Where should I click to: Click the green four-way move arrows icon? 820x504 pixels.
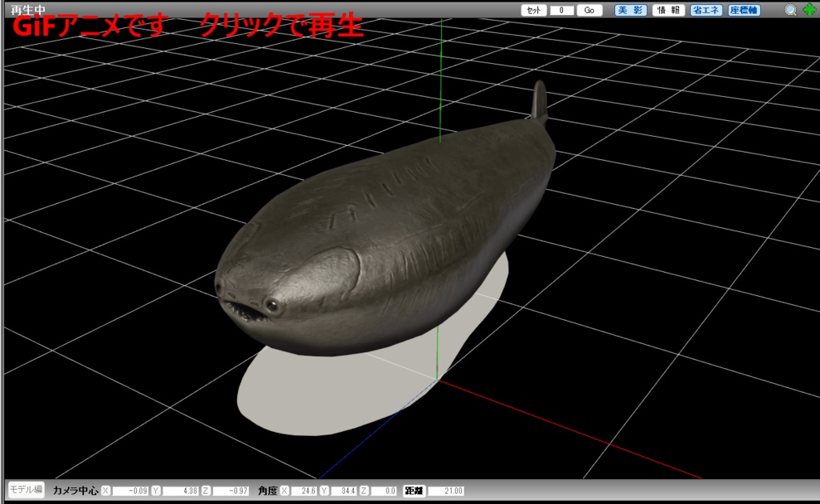click(809, 10)
